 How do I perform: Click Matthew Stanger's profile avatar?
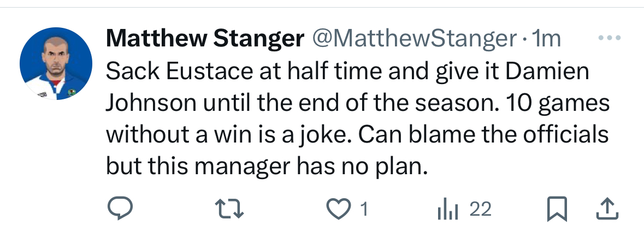point(56,63)
